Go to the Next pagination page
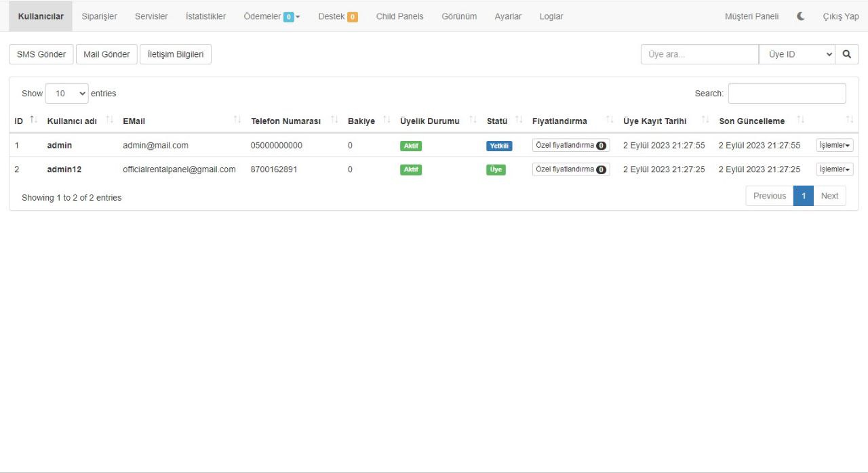 tap(829, 196)
